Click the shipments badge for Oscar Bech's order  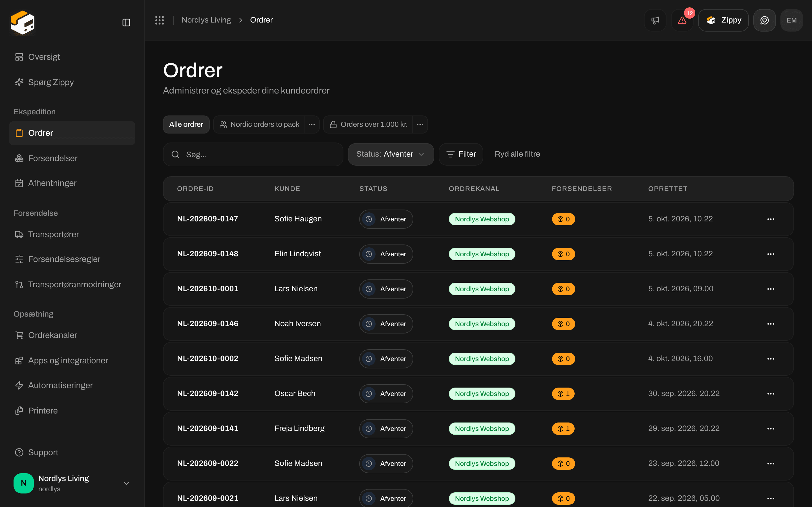pyautogui.click(x=563, y=394)
